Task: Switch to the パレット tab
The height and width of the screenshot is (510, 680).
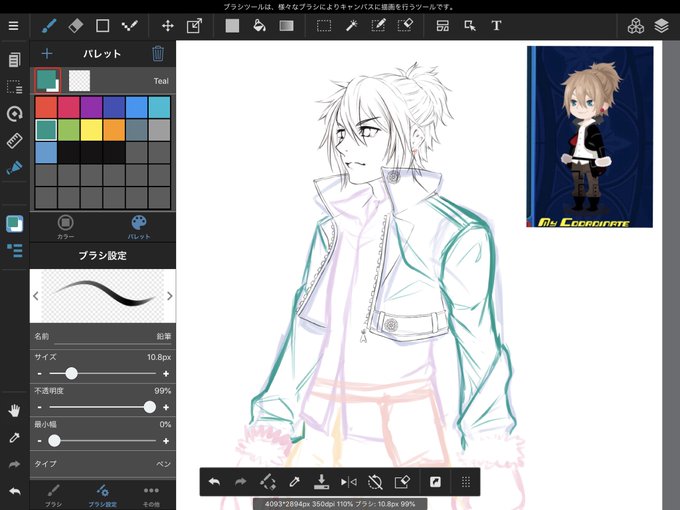Action: click(x=139, y=227)
